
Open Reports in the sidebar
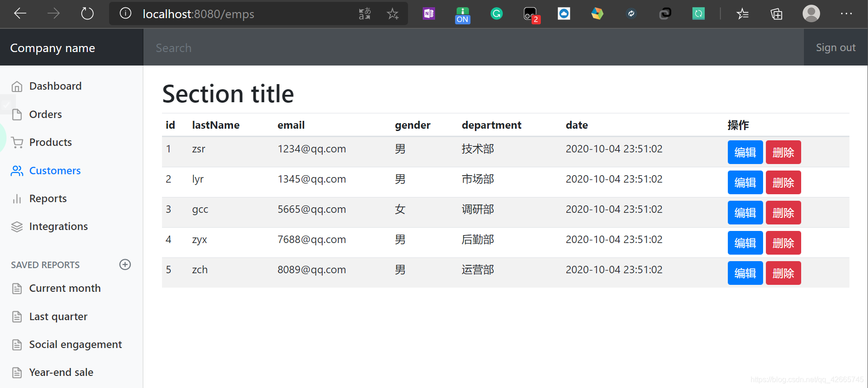pos(48,198)
